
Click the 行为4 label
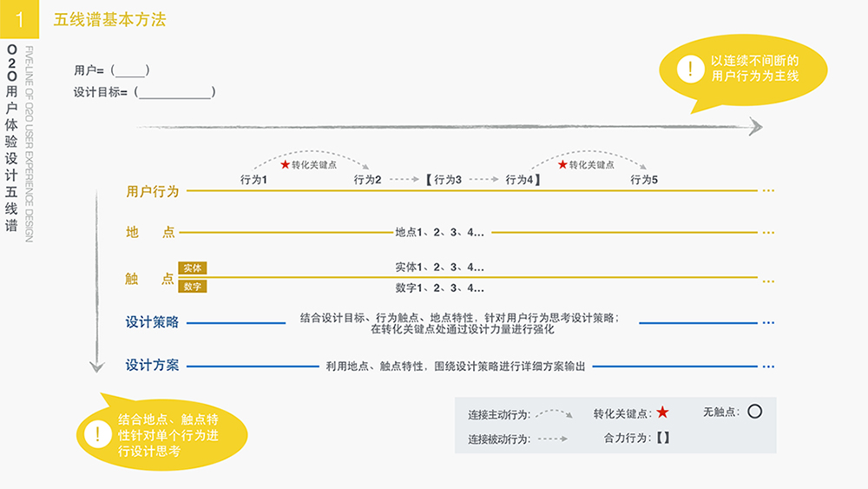pyautogui.click(x=519, y=180)
